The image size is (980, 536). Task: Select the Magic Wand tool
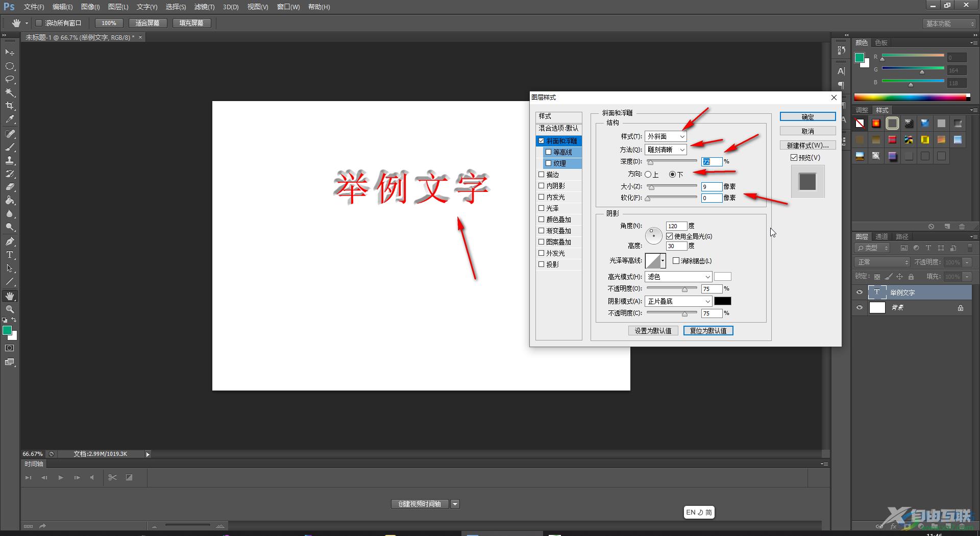tap(10, 92)
